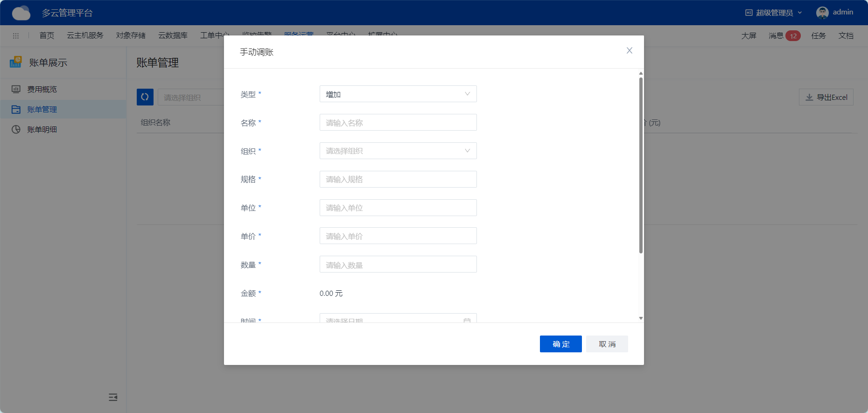Click the app grid launcher icon
868x413 pixels.
click(x=15, y=36)
